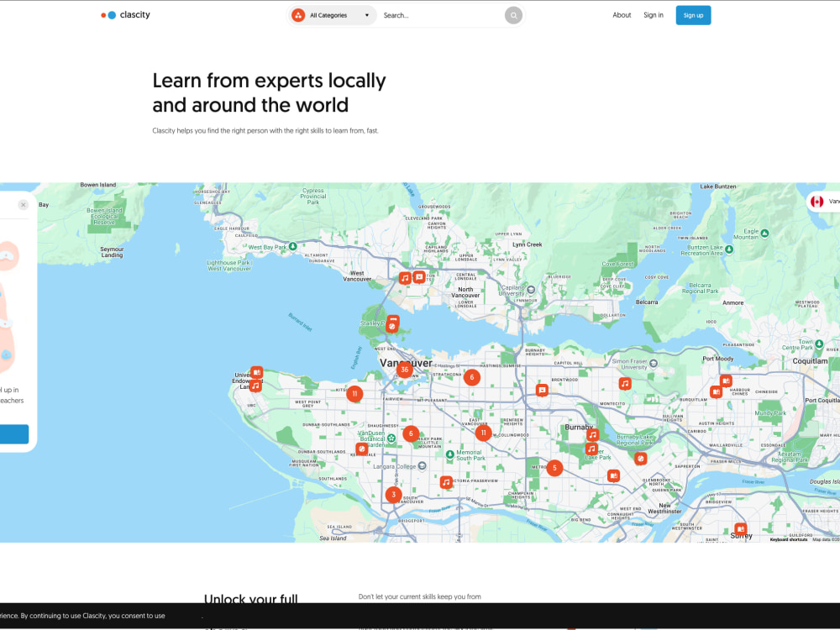
Task: Open the Canada flag location selector
Action: click(823, 202)
